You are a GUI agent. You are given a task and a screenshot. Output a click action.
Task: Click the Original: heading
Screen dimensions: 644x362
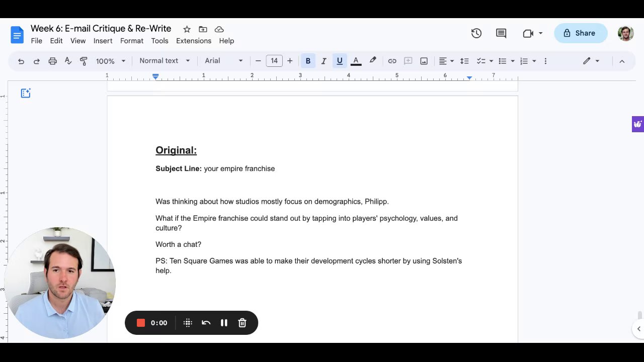pyautogui.click(x=176, y=150)
